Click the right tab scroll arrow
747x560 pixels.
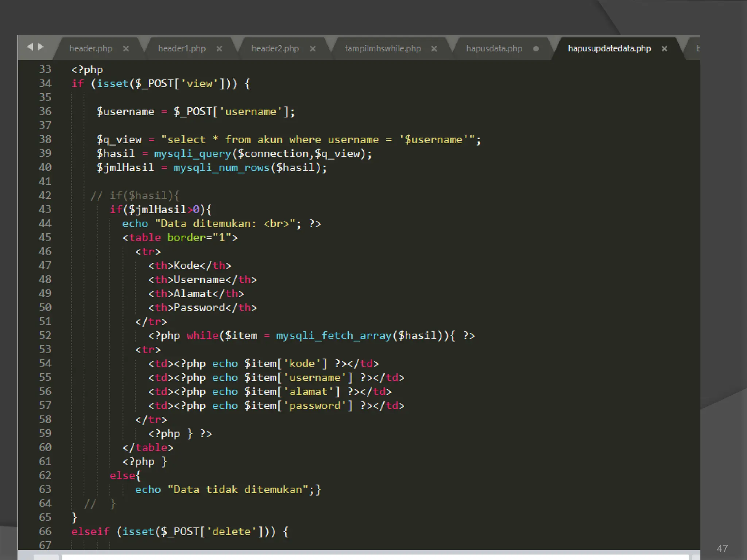(41, 47)
